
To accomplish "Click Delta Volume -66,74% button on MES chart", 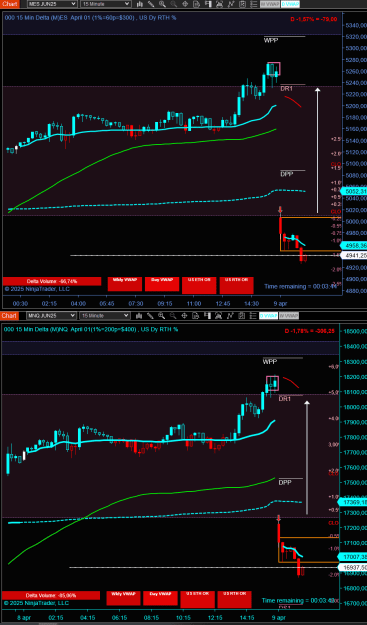I will 52,281.
